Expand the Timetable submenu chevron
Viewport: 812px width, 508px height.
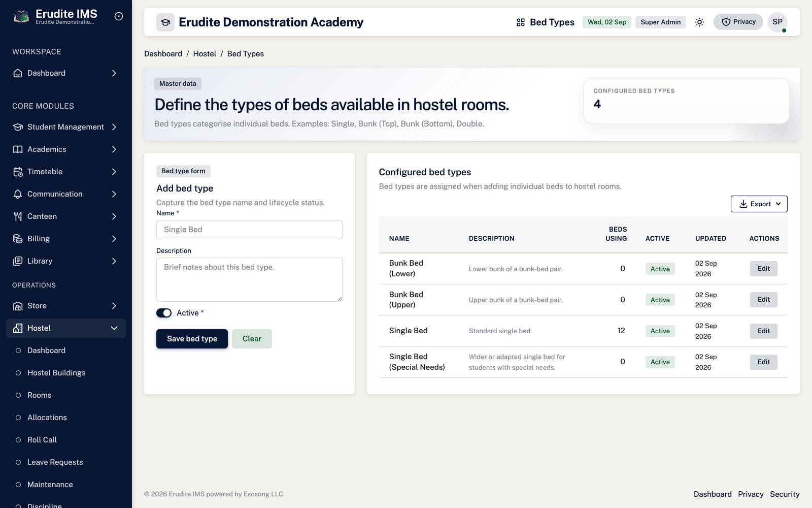tap(114, 172)
